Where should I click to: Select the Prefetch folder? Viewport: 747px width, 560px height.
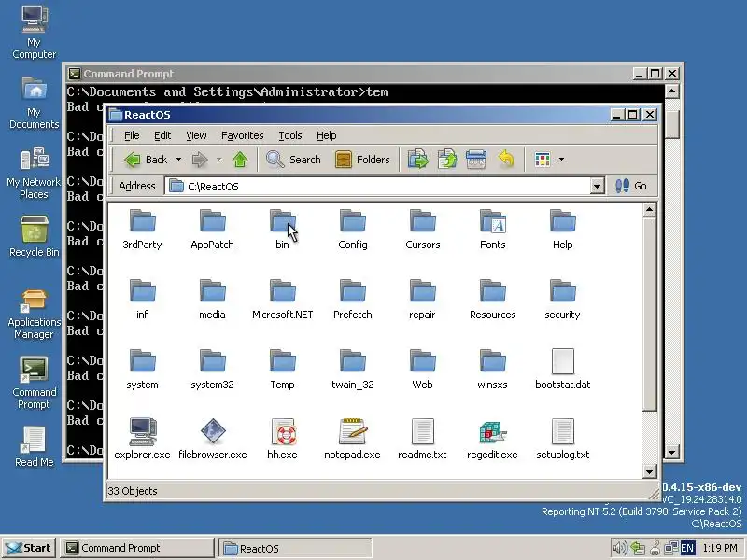pyautogui.click(x=353, y=300)
